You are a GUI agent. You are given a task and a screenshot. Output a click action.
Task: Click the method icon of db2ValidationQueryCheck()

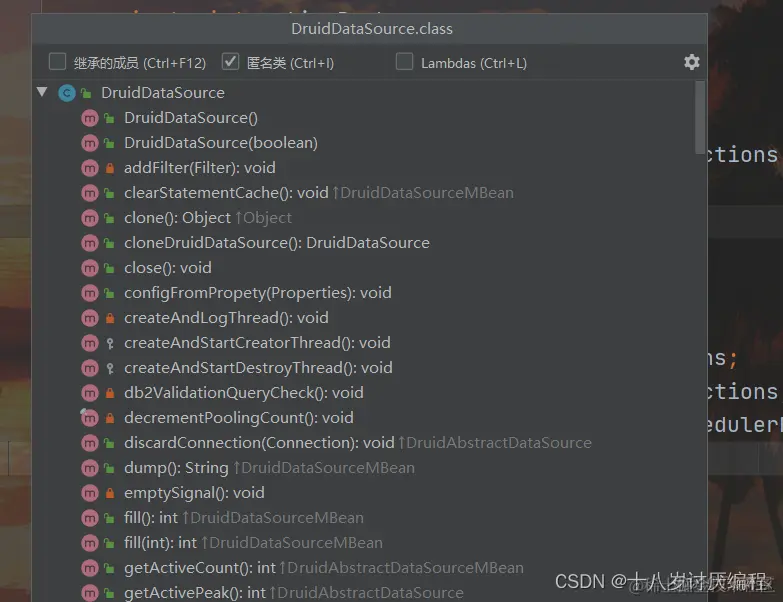pos(90,393)
